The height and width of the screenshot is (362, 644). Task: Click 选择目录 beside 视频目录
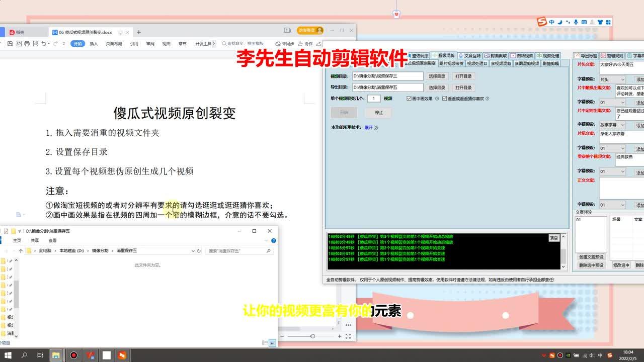point(437,76)
